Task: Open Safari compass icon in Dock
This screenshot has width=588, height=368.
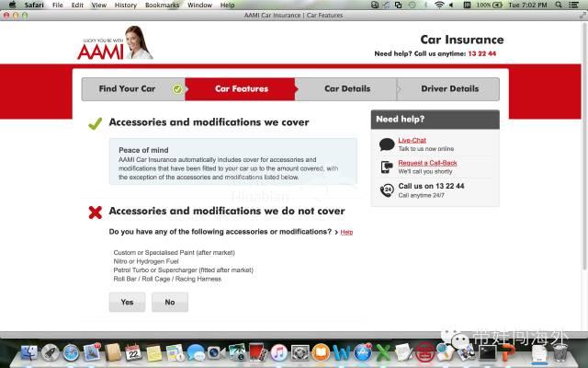Action: [x=71, y=353]
